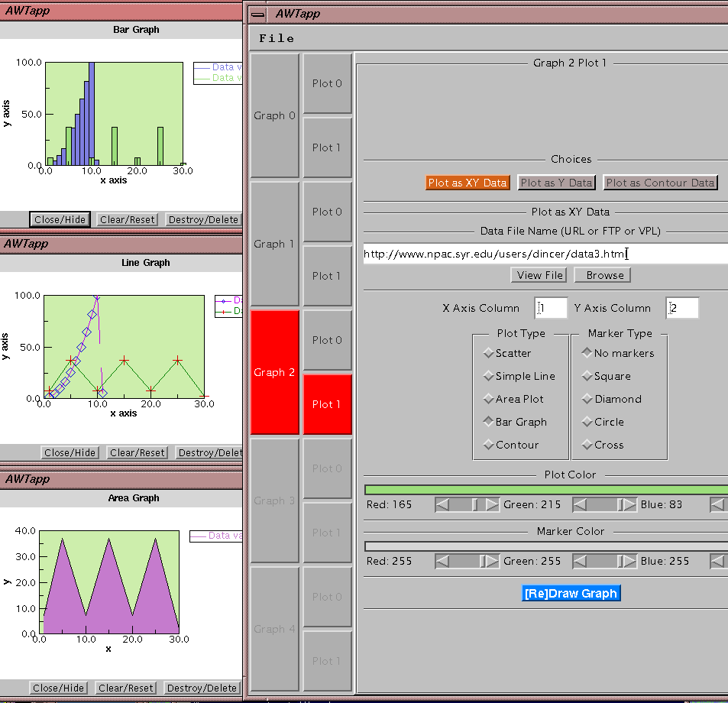Open the File menu
Viewport: 728px width, 703px height.
point(277,38)
